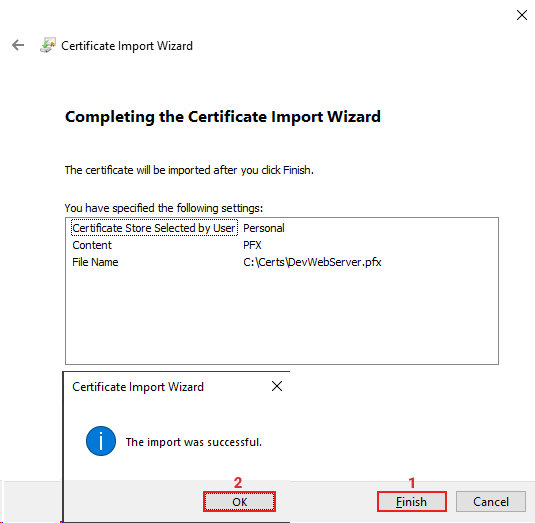Image resolution: width=535 pixels, height=523 pixels.
Task: Confirm the success message with OK
Action: click(x=239, y=502)
